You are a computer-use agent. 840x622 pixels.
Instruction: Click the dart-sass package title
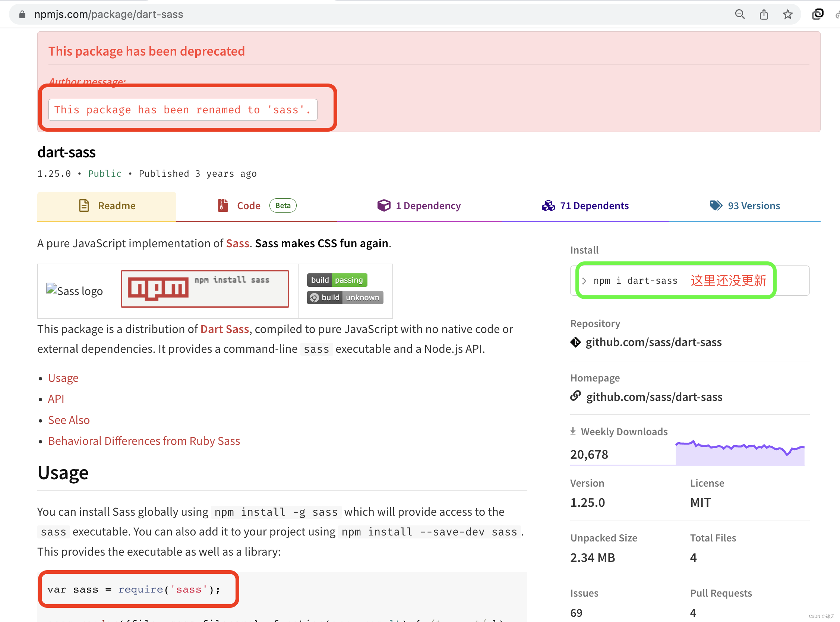tap(66, 152)
